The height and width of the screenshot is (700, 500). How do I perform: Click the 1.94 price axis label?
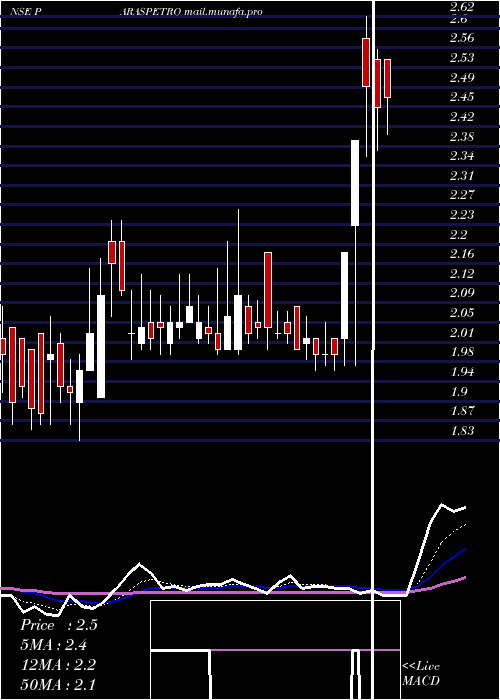(x=462, y=371)
